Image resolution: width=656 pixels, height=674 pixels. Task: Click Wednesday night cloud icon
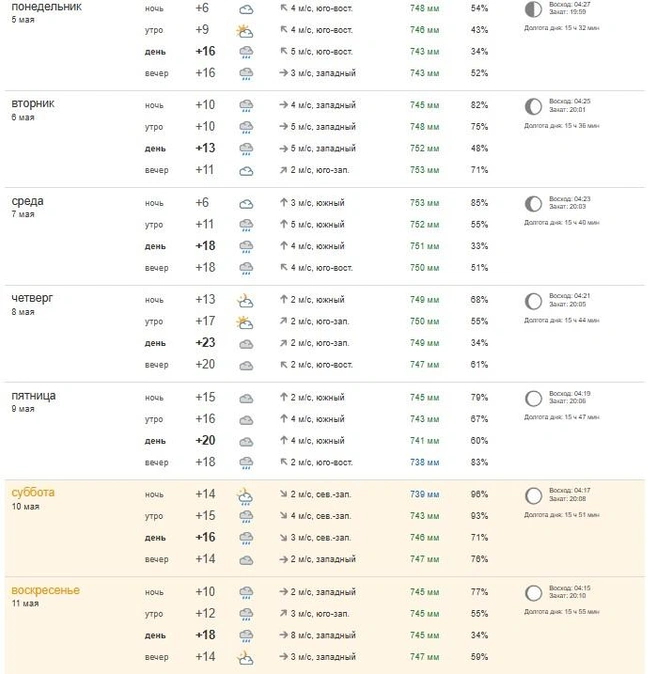click(x=246, y=204)
